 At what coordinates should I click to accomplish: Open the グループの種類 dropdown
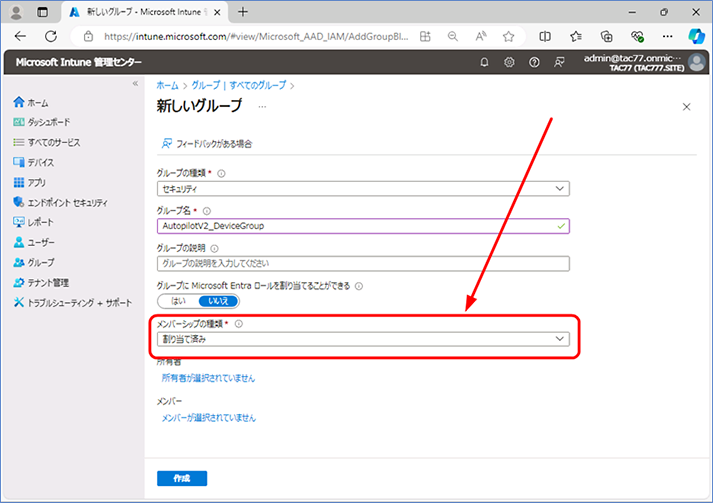point(363,189)
